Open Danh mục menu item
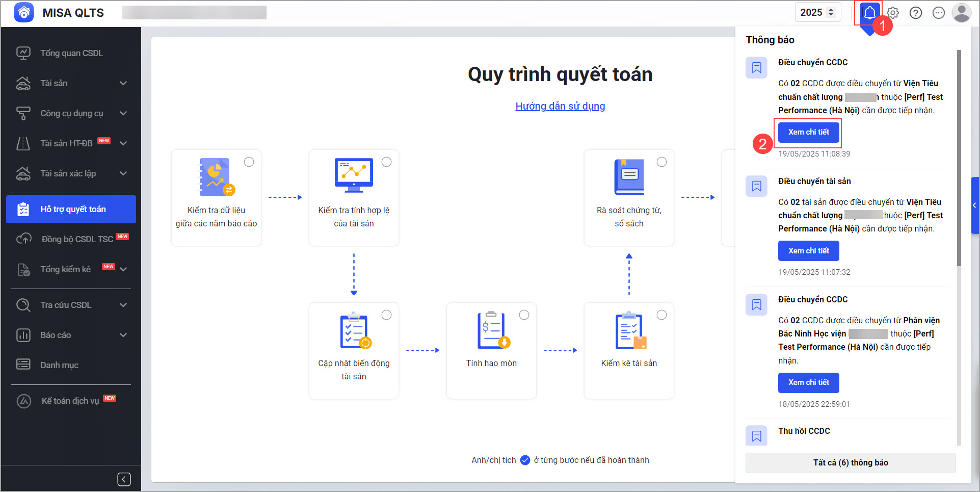This screenshot has height=492, width=980. tap(71, 365)
